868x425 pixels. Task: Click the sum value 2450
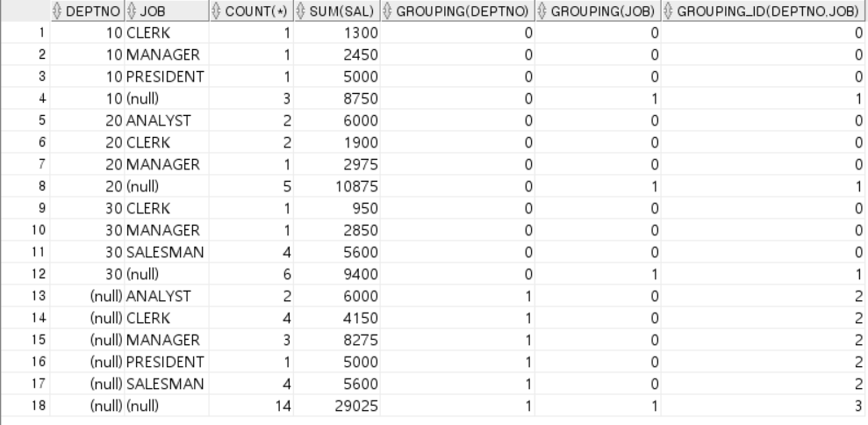tap(361, 54)
